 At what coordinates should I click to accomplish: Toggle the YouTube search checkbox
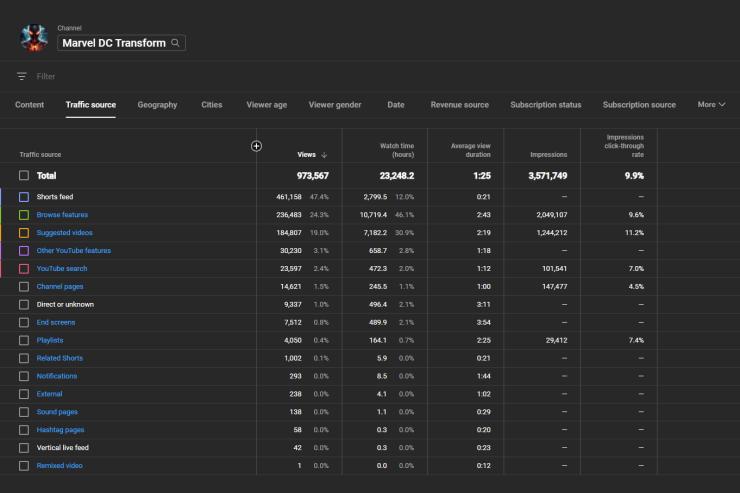pyautogui.click(x=24, y=268)
